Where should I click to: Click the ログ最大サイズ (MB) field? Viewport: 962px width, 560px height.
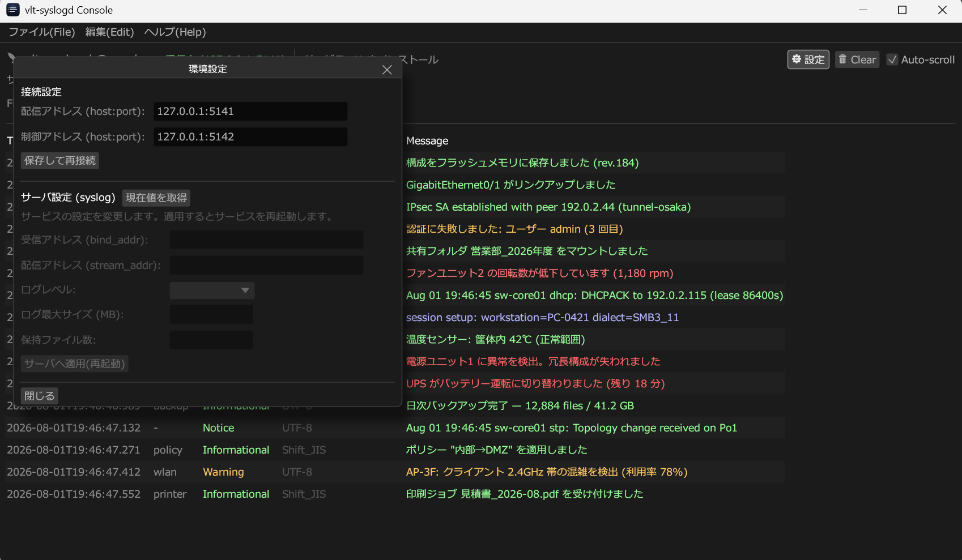(211, 315)
